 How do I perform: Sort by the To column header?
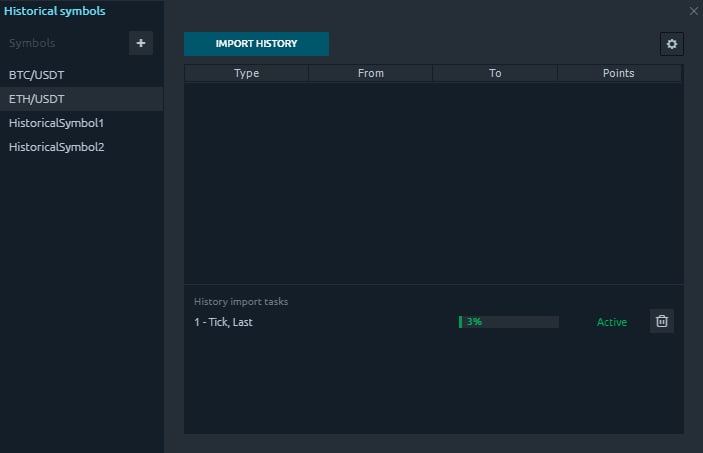pos(495,73)
